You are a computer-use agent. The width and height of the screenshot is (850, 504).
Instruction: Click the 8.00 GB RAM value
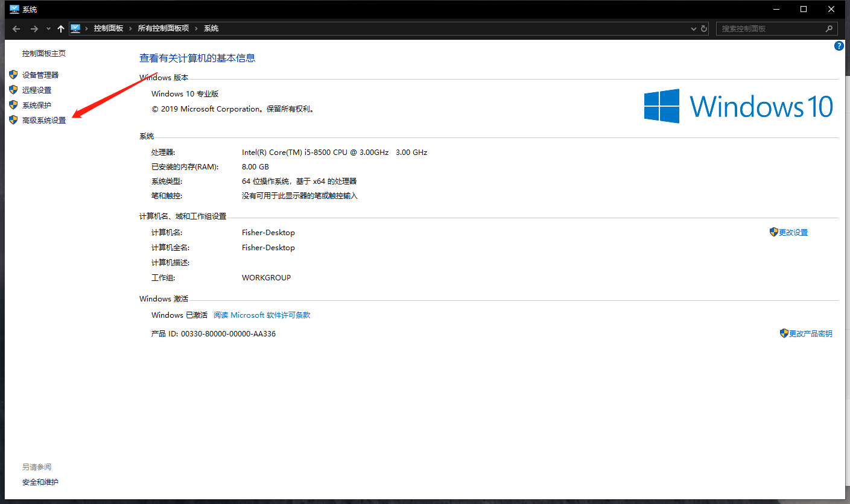point(255,167)
